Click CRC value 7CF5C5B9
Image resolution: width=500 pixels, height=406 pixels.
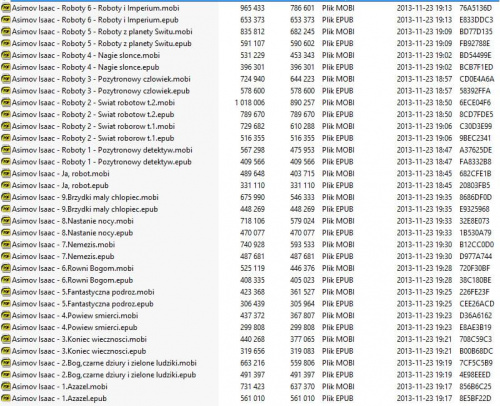pos(476,363)
